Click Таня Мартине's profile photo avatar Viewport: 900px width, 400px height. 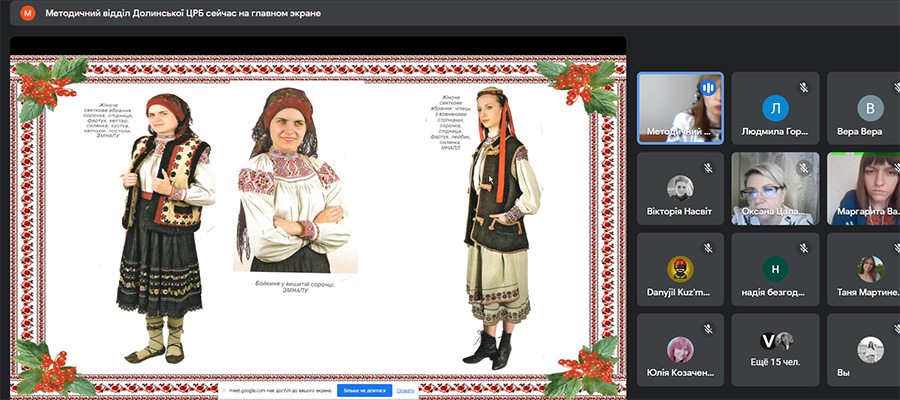871,269
